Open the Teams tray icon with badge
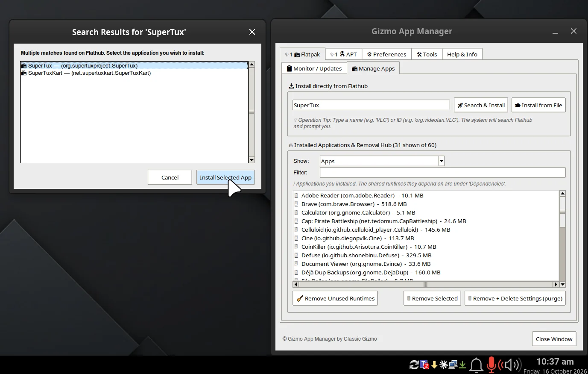 pyautogui.click(x=424, y=365)
